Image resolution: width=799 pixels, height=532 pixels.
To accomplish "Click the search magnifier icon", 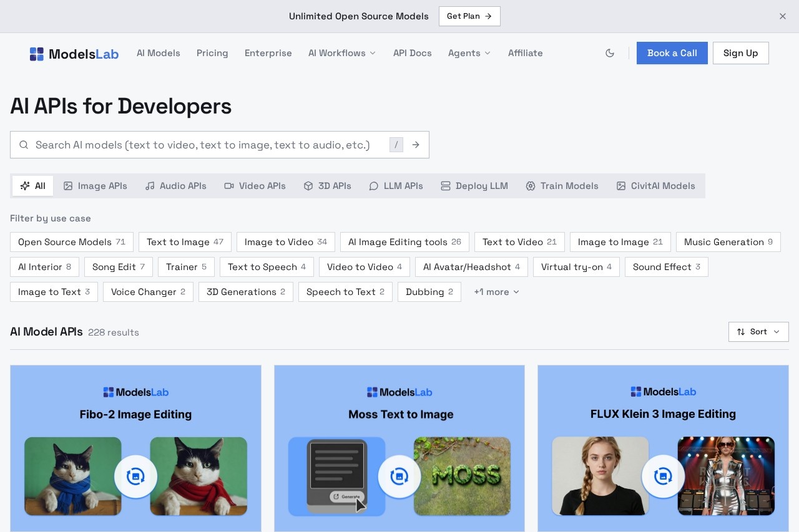I will pos(24,145).
